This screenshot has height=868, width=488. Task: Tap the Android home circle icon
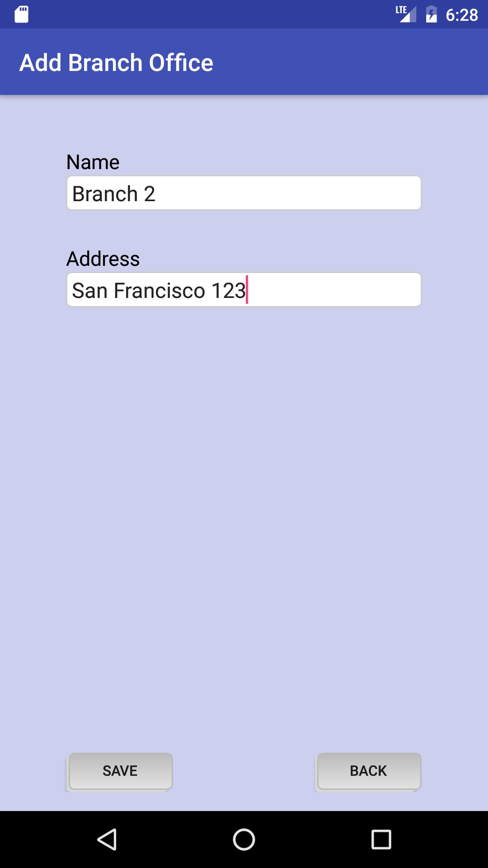[x=244, y=840]
